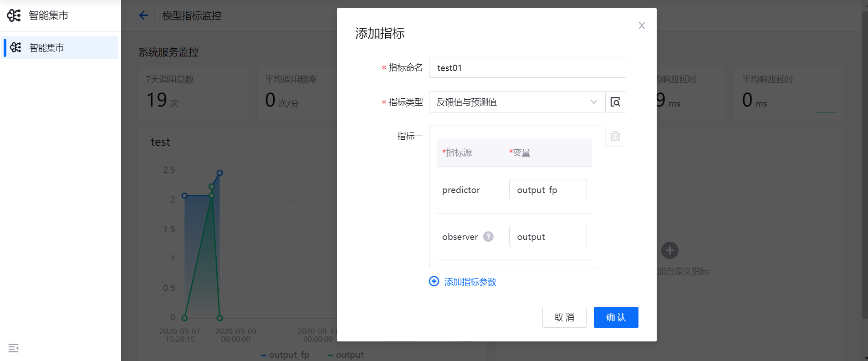Click the 智能集市 logo in the header
This screenshot has height=361, width=868.
point(14,15)
